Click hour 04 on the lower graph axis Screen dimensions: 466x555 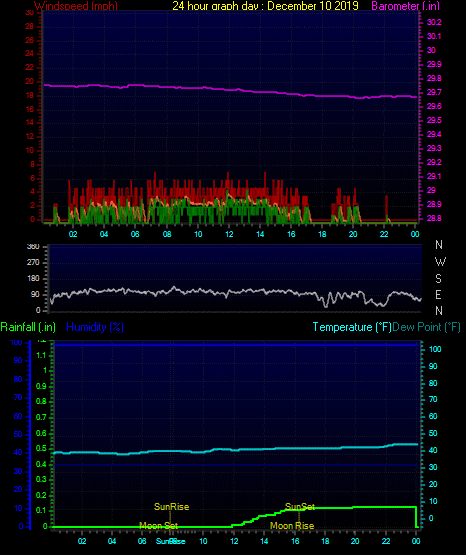point(112,541)
